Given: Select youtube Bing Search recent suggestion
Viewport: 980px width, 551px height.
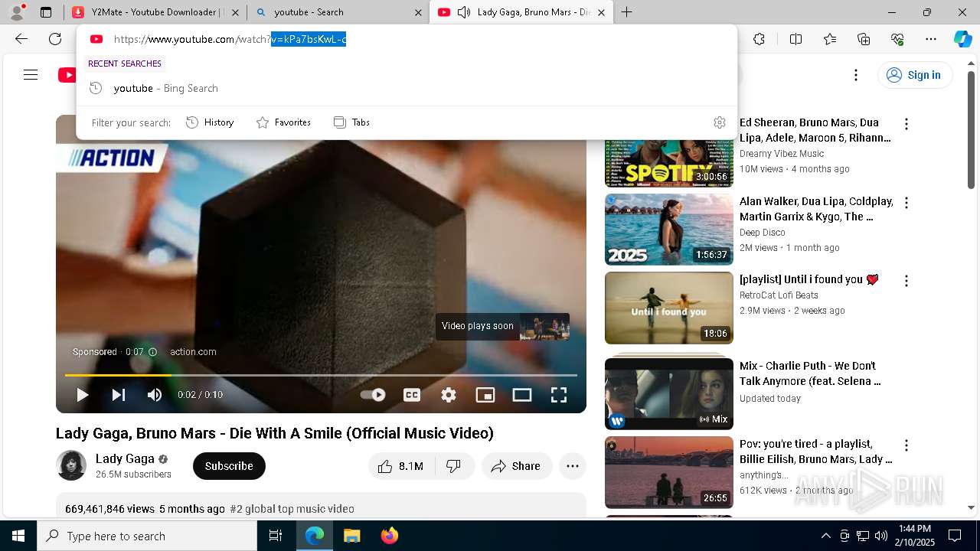Looking at the screenshot, I should click(407, 88).
